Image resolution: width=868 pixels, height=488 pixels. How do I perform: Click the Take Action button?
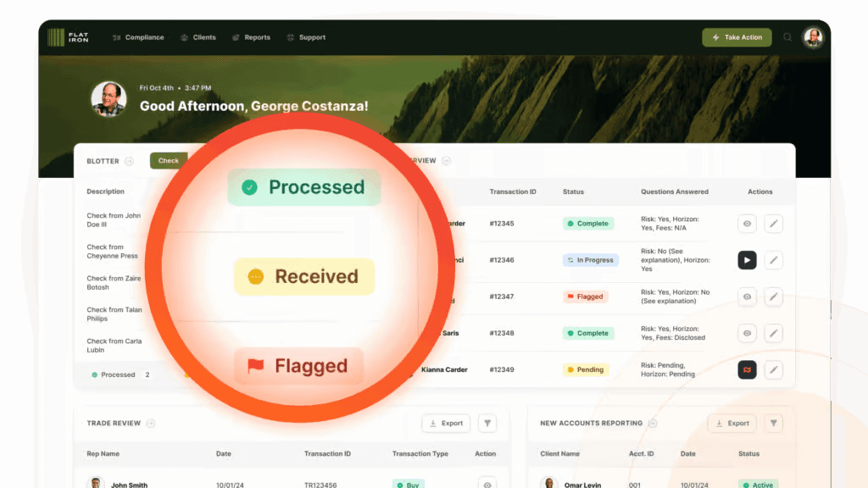(737, 37)
